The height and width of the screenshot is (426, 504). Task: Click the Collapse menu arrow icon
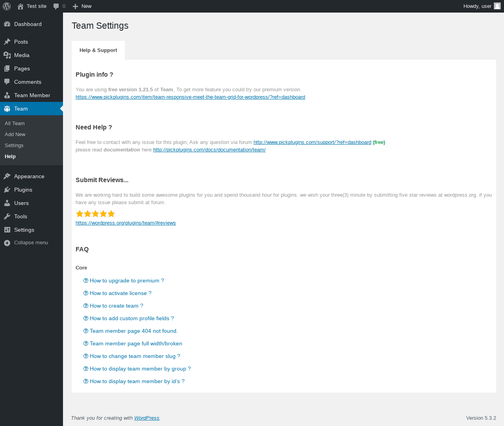(7, 243)
